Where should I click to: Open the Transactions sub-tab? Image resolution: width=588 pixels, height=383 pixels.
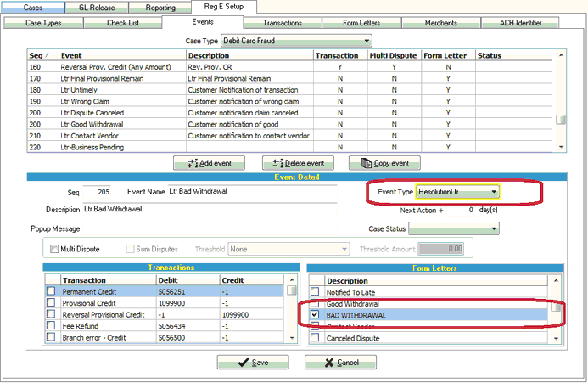coord(283,23)
